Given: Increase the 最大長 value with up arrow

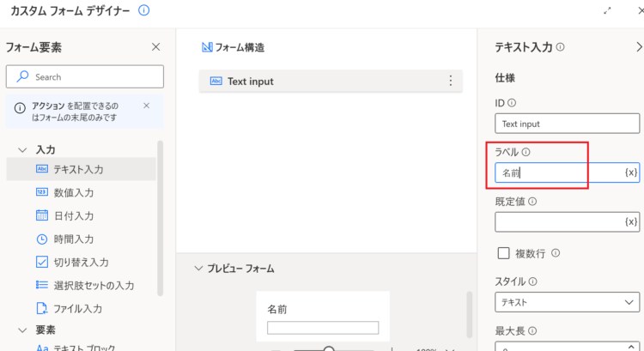Looking at the screenshot, I should [x=631, y=346].
